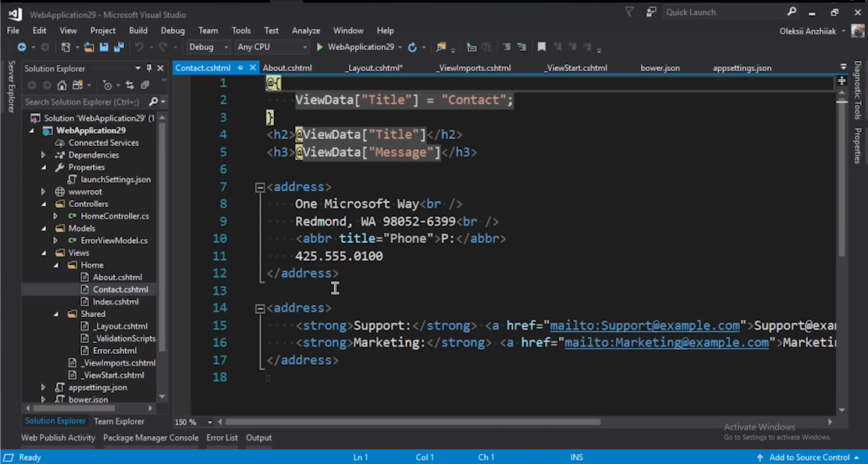The height and width of the screenshot is (464, 868).
Task: Open the Analyze menu
Action: coord(306,30)
